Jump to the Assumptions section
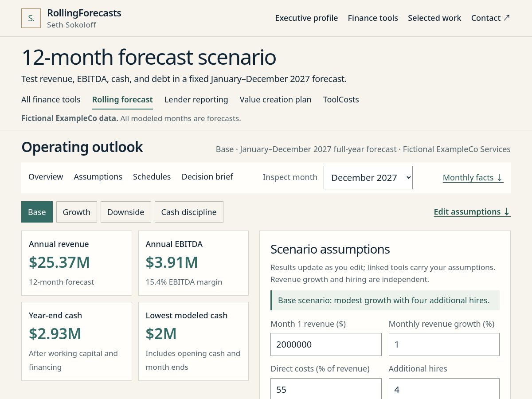Viewport: 532px width, 399px height. point(98,177)
